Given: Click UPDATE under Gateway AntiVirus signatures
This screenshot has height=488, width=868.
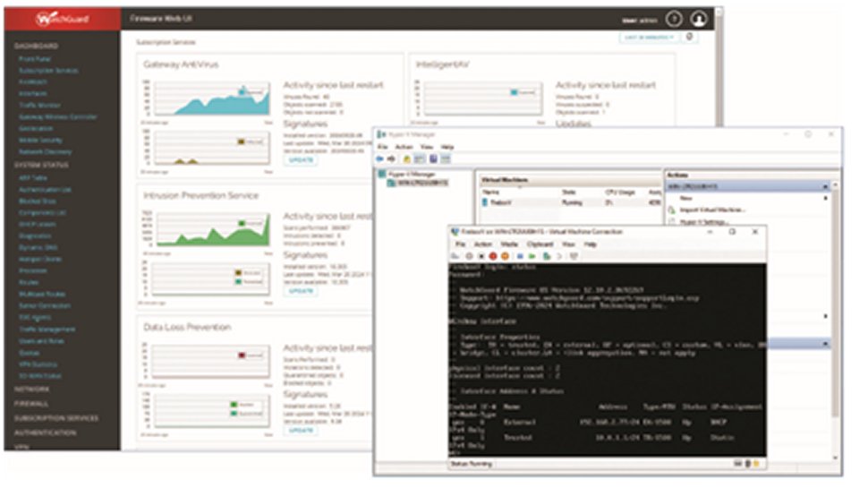Looking at the screenshot, I should pyautogui.click(x=302, y=160).
